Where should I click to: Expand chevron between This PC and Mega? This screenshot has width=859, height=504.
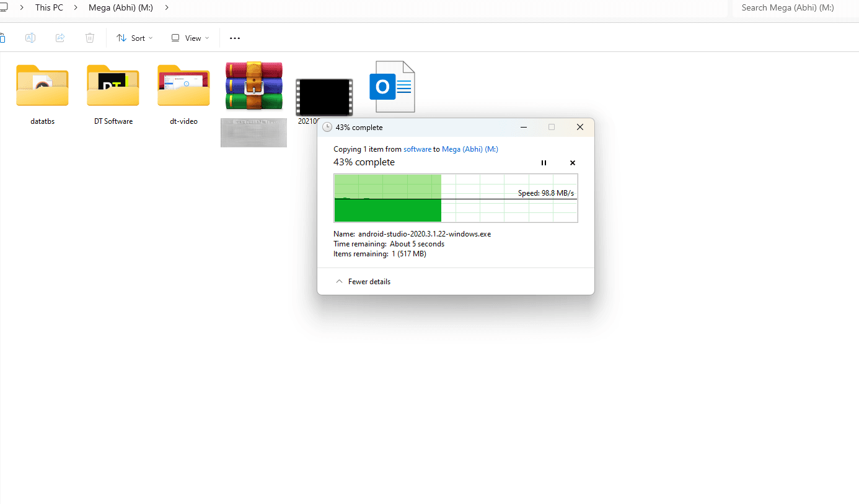(x=76, y=7)
